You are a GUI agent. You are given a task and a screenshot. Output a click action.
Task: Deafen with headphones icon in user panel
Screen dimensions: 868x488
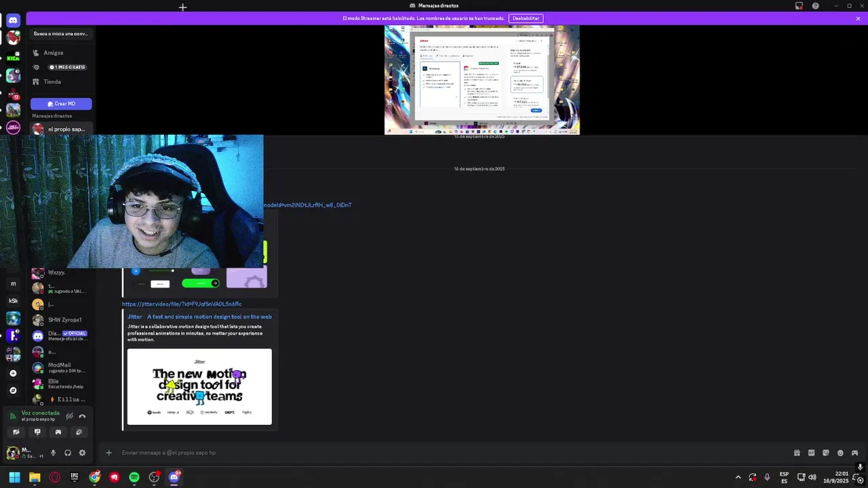pos(68,453)
